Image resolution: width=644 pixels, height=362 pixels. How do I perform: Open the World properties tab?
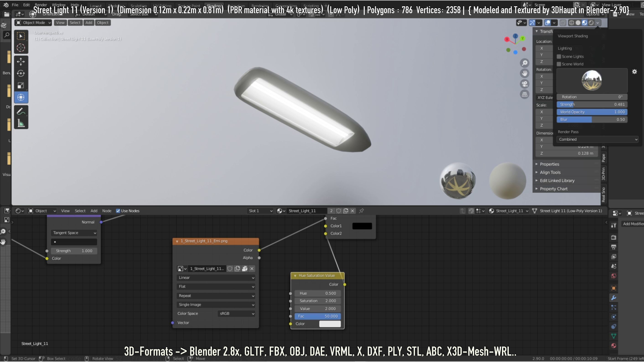[613, 276]
